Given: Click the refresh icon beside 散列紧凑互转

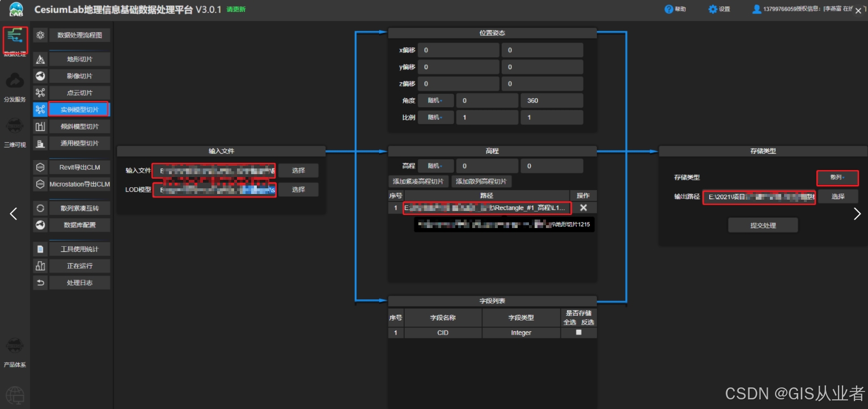Looking at the screenshot, I should click(x=40, y=208).
